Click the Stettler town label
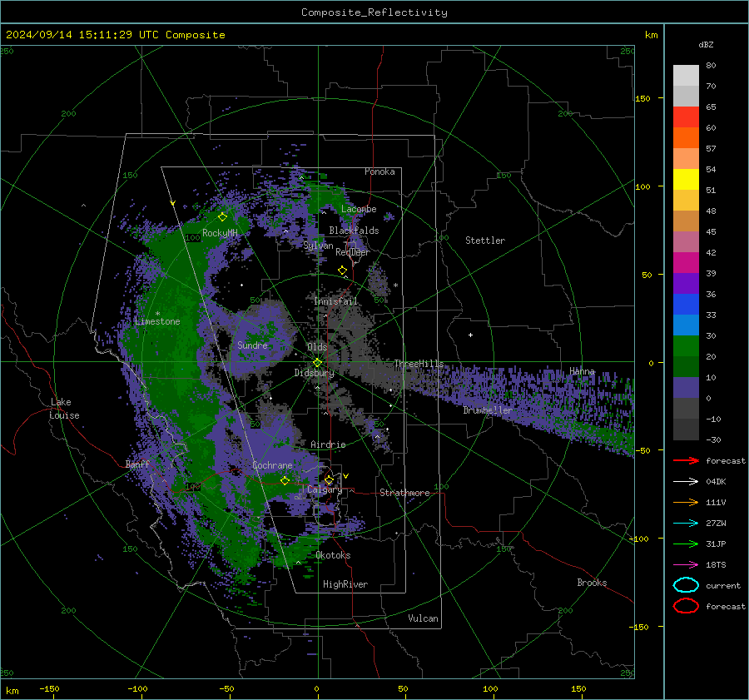The height and width of the screenshot is (700, 749). pos(485,241)
